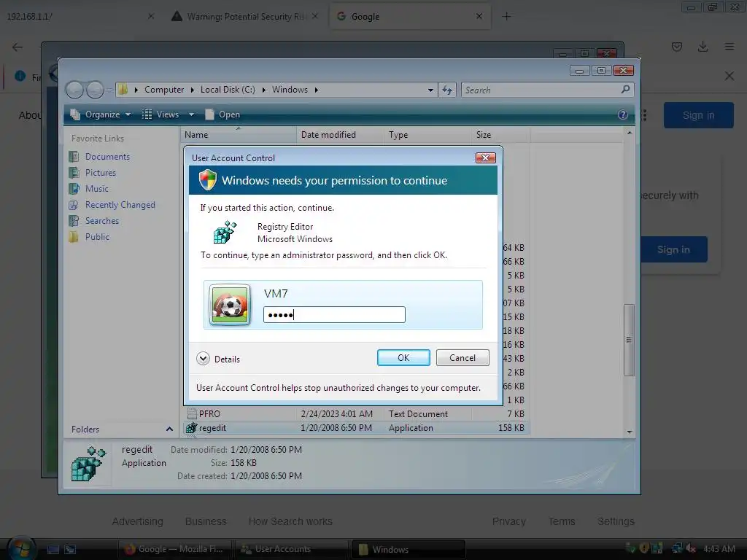747x560 pixels.
Task: Open User Accounts taskbar button
Action: (291, 549)
